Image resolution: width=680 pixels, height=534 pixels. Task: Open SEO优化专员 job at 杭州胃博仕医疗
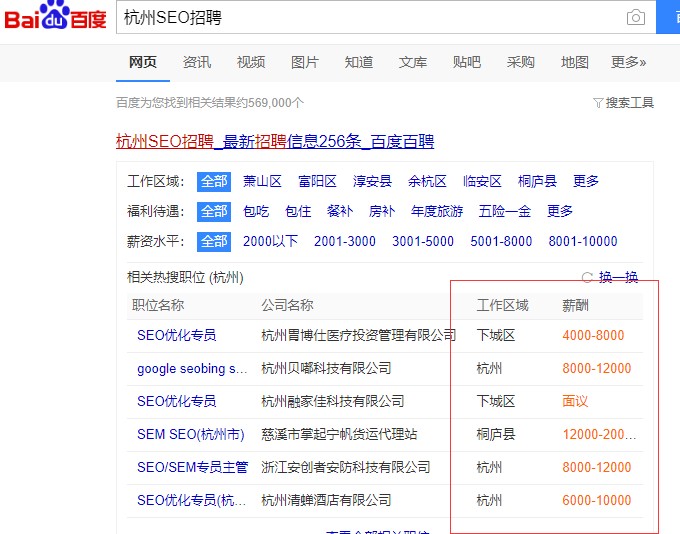[x=177, y=335]
